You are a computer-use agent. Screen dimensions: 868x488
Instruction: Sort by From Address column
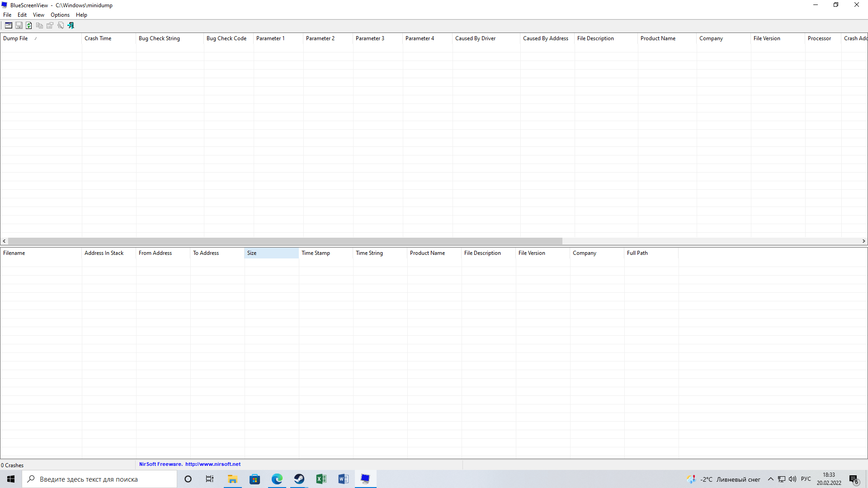click(x=163, y=253)
